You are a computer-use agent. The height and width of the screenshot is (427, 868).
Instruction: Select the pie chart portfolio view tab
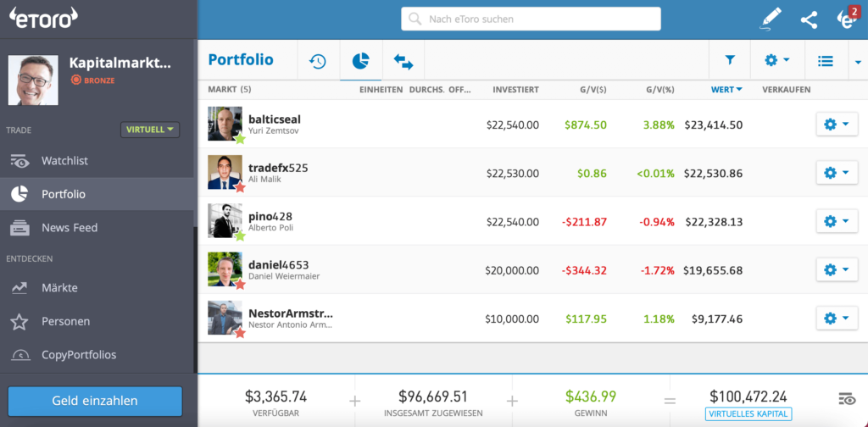pos(361,60)
